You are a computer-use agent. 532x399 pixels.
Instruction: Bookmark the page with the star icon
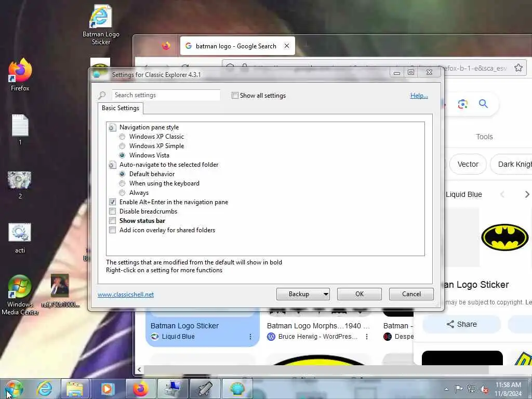(x=518, y=68)
